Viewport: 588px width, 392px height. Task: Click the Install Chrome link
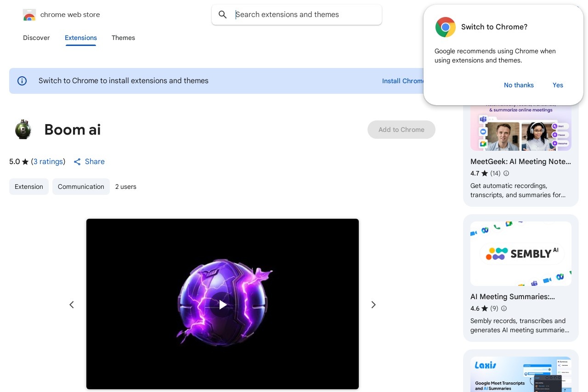coord(403,81)
